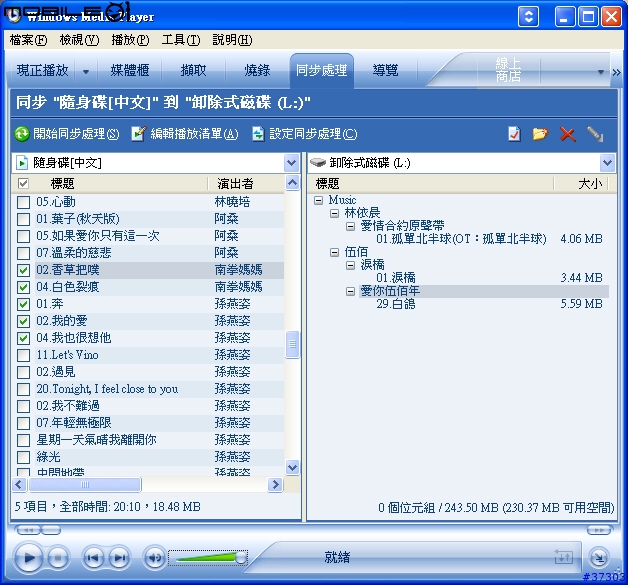Viewport: 628px width, 585px height.
Task: Open the 說明(H) menu
Action: (232, 40)
